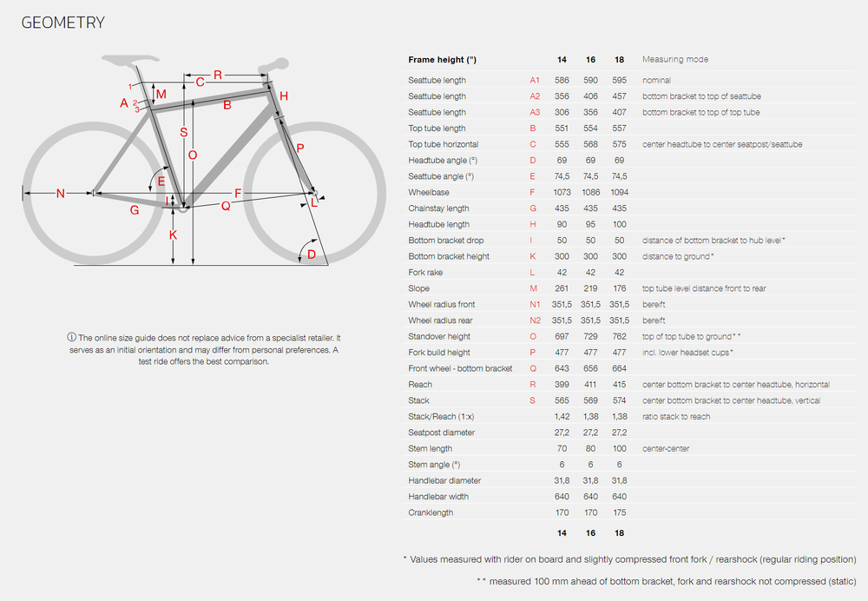Select the GEOMETRY heading
868x601 pixels.
coord(62,23)
